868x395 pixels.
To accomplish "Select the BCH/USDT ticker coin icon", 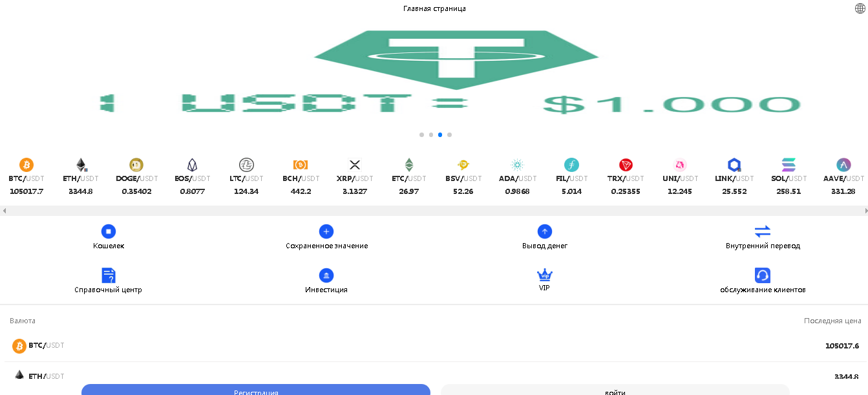I will point(301,165).
